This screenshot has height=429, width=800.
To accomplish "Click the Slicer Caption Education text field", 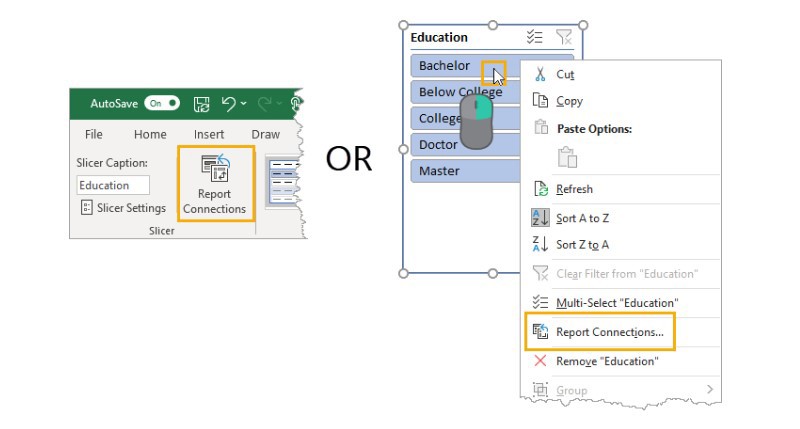I will click(x=113, y=185).
